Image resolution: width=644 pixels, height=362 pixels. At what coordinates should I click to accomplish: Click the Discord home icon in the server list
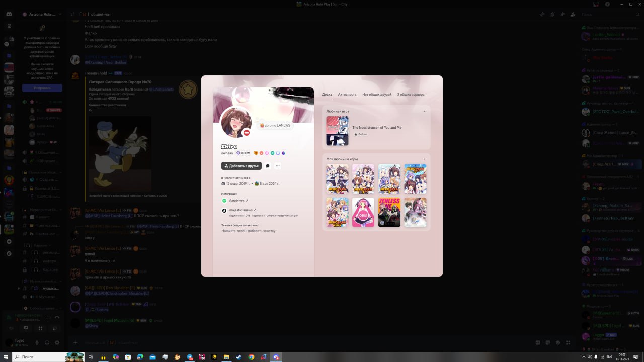click(x=9, y=14)
